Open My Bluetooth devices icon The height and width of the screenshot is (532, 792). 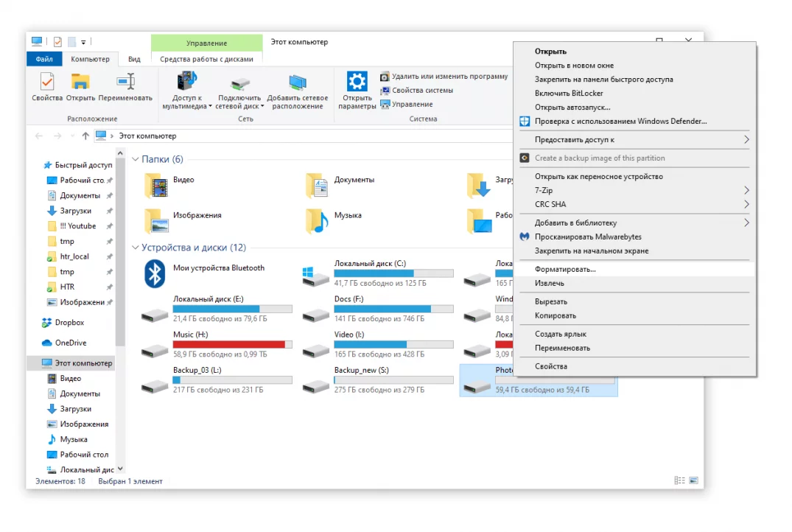point(154,274)
